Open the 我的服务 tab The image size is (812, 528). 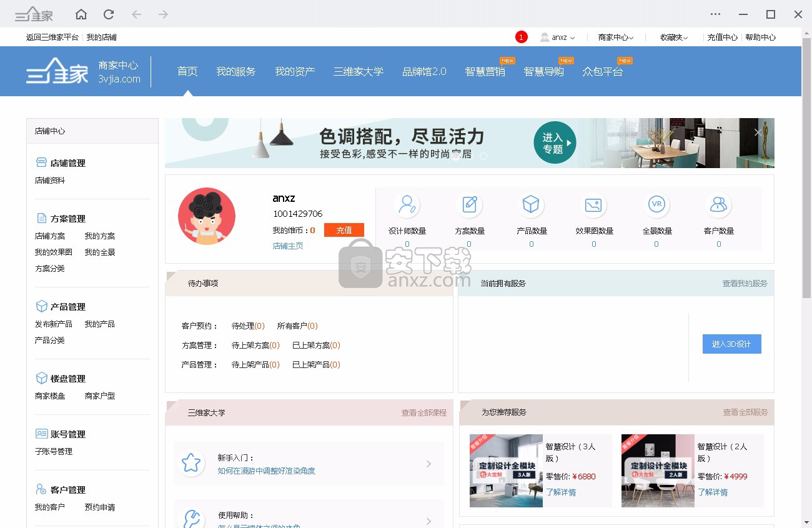coord(236,71)
